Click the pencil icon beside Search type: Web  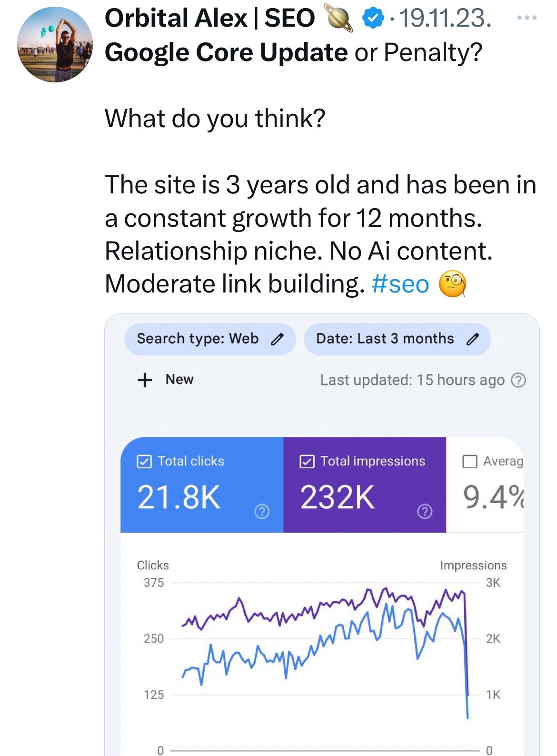coord(277,339)
